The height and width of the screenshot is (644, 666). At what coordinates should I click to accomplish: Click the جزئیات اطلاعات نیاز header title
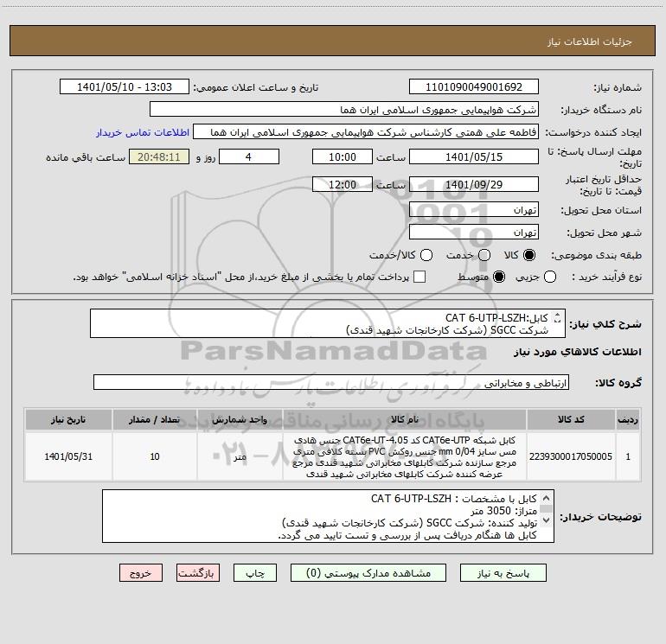(590, 41)
